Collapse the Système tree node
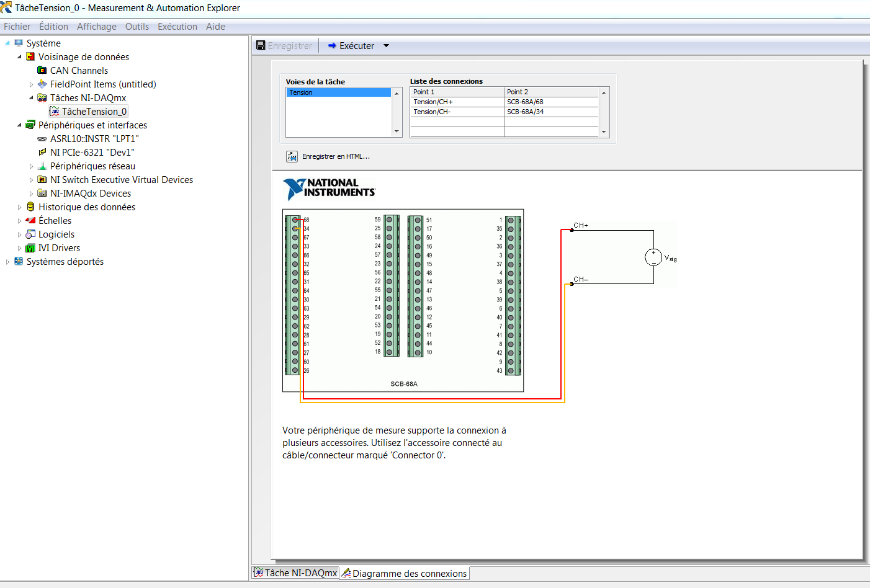The width and height of the screenshot is (870, 588). [7, 43]
